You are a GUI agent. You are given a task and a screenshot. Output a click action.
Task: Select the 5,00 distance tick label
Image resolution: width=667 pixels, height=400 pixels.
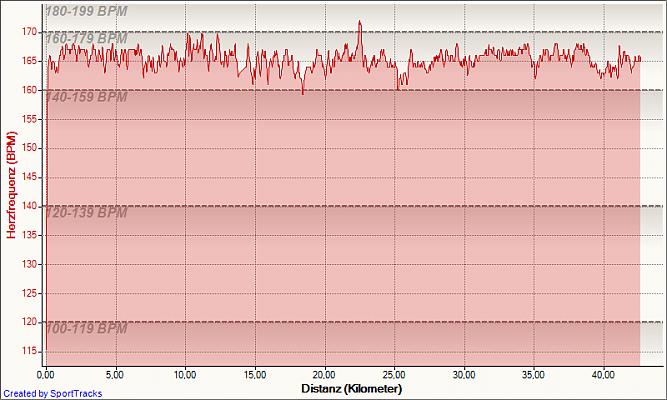pyautogui.click(x=115, y=374)
